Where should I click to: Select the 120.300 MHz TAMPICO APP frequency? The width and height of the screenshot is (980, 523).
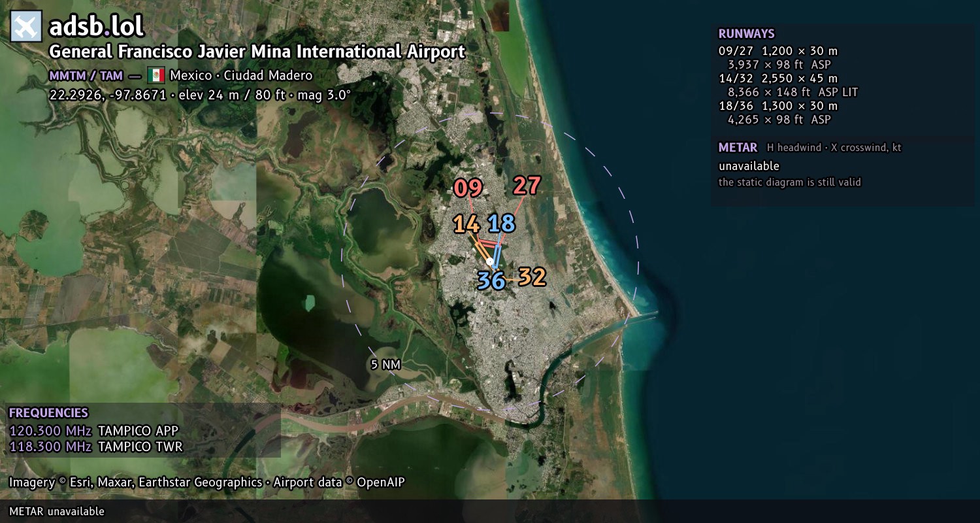pos(93,431)
